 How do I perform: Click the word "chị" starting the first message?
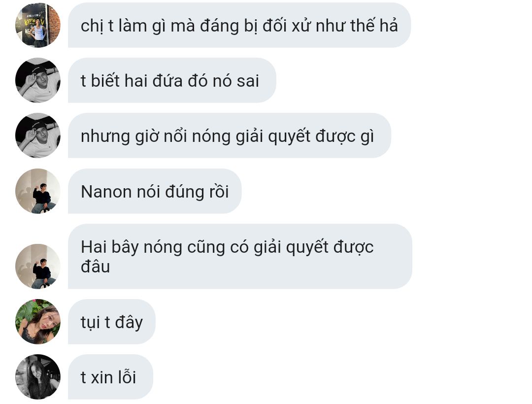pyautogui.click(x=92, y=27)
